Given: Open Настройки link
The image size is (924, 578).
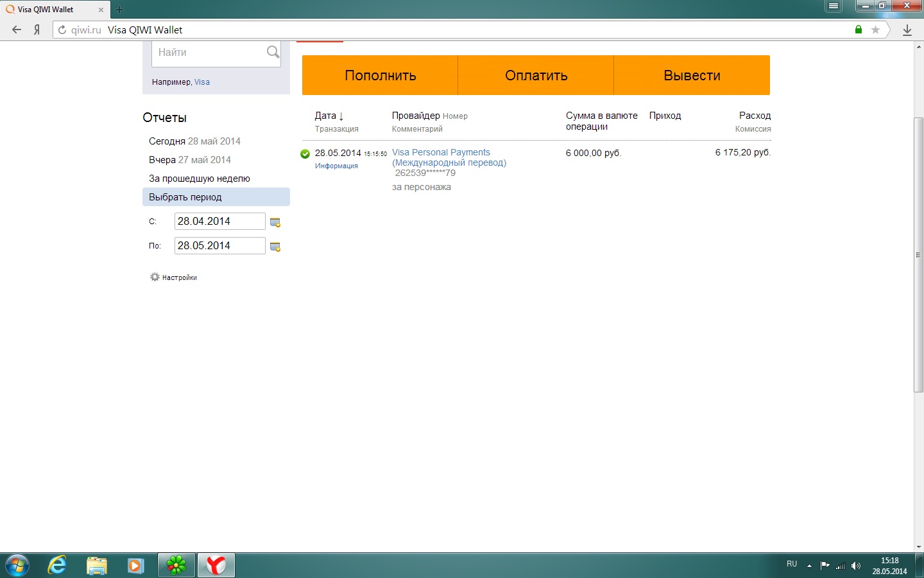Looking at the screenshot, I should click(180, 277).
